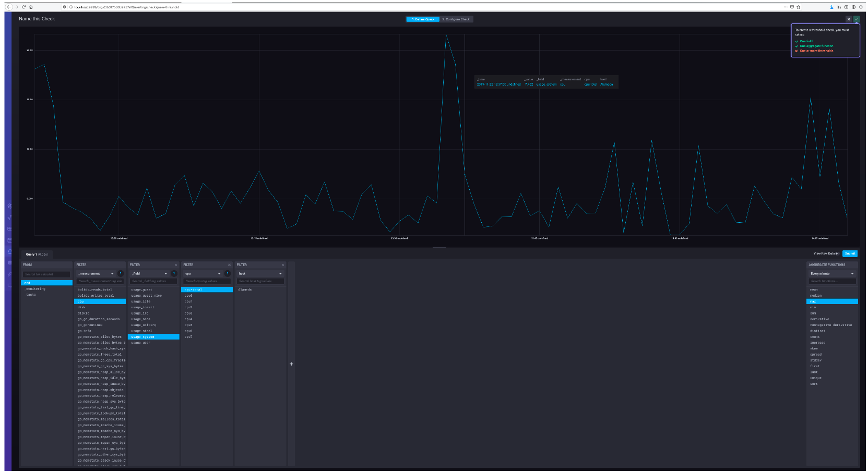
Task: Focus the cpu tag values search box
Action: pos(207,281)
